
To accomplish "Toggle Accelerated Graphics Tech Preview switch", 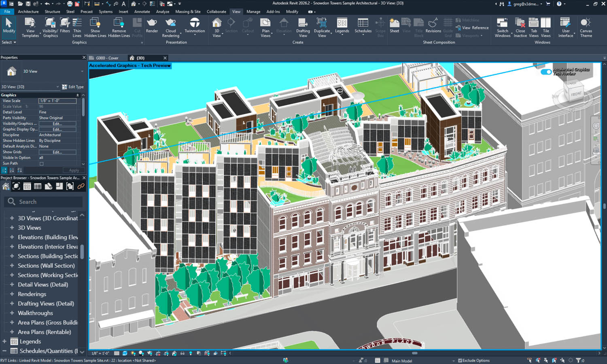I will coord(546,72).
